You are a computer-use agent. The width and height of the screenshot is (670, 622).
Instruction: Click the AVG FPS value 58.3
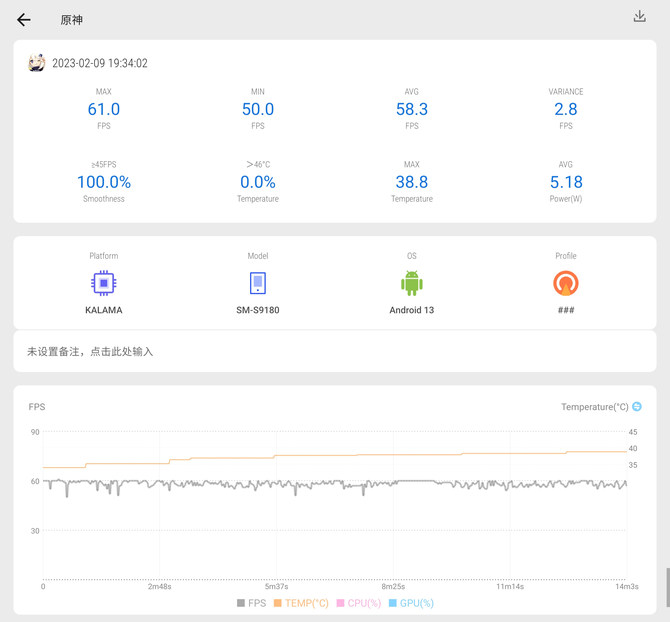coord(411,109)
